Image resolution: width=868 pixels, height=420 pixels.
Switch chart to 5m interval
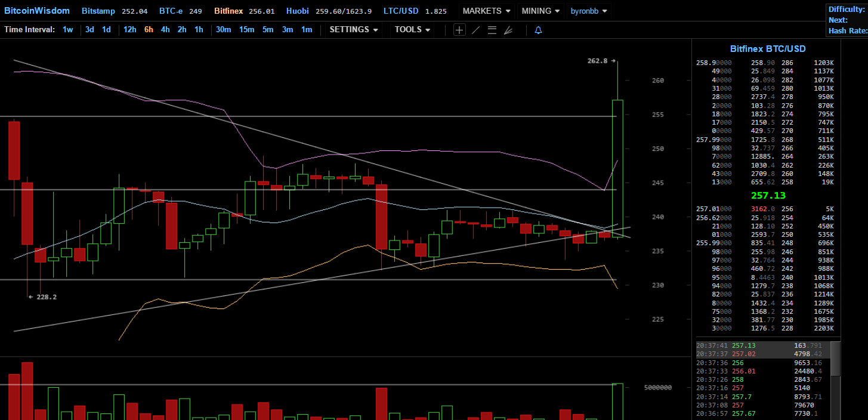pos(268,30)
